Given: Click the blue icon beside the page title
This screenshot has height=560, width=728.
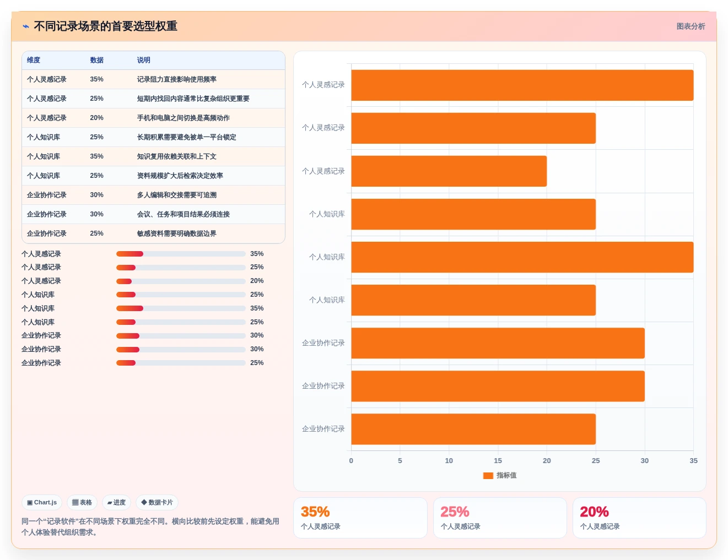Looking at the screenshot, I should (x=26, y=26).
